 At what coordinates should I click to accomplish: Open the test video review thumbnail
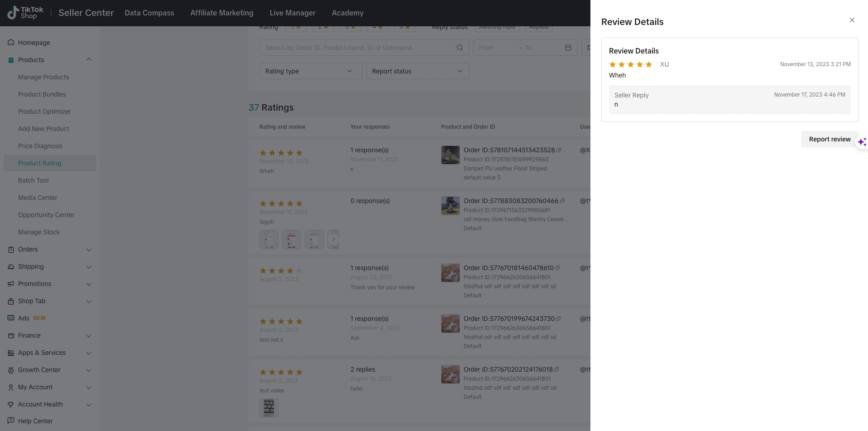[269, 407]
